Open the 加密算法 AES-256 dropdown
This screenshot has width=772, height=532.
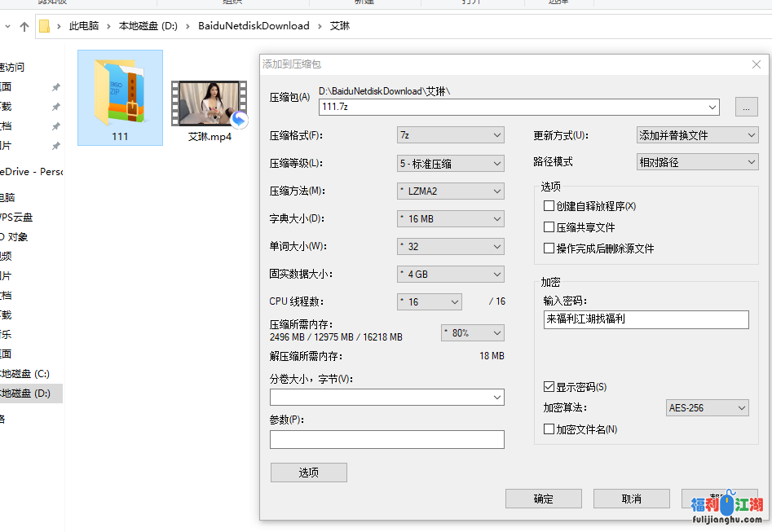pos(707,407)
